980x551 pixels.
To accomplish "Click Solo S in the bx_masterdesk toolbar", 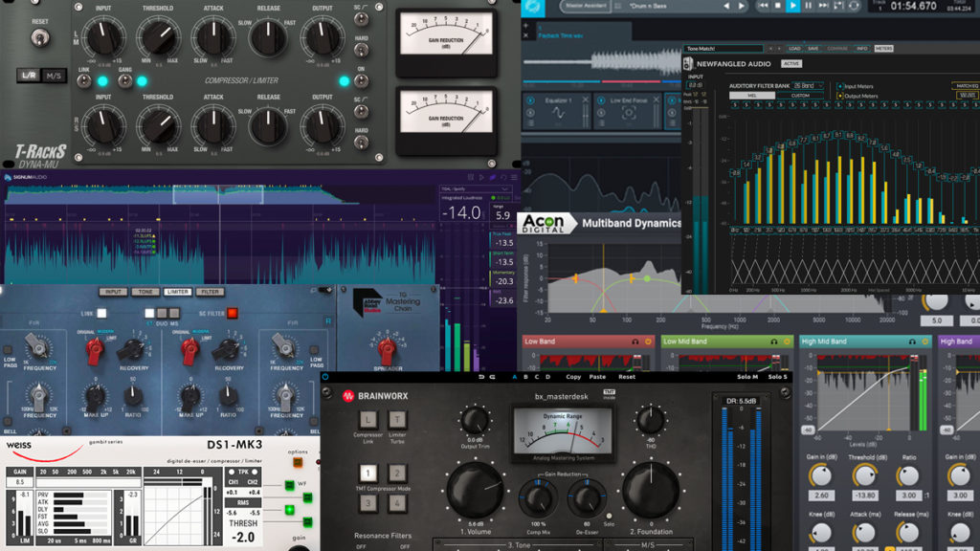I will [777, 377].
